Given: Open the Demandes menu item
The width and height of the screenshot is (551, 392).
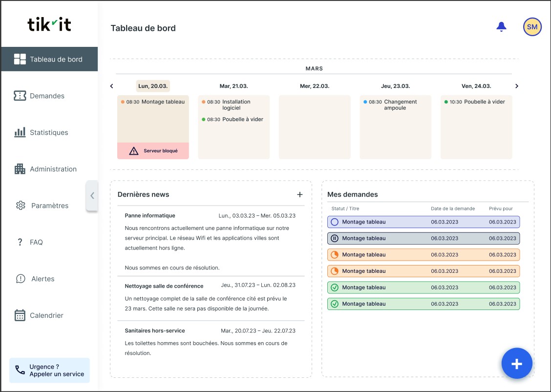Looking at the screenshot, I should [x=47, y=96].
